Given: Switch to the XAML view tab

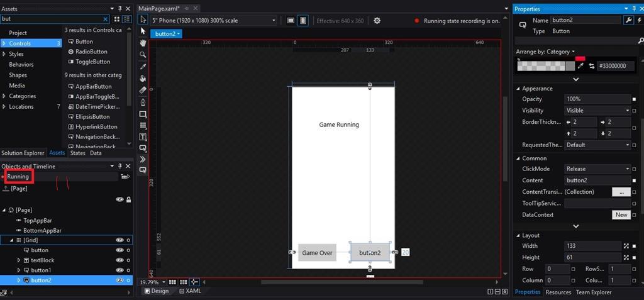Looking at the screenshot, I should 189,291.
